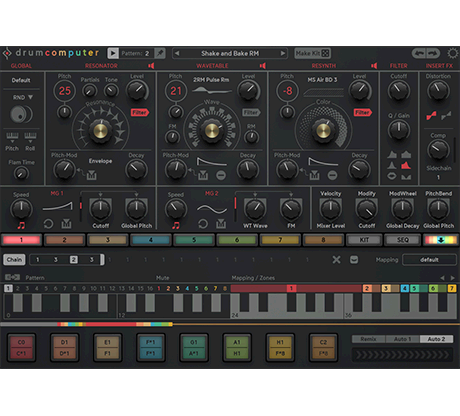Open the Mapping default dropdown

429,260
